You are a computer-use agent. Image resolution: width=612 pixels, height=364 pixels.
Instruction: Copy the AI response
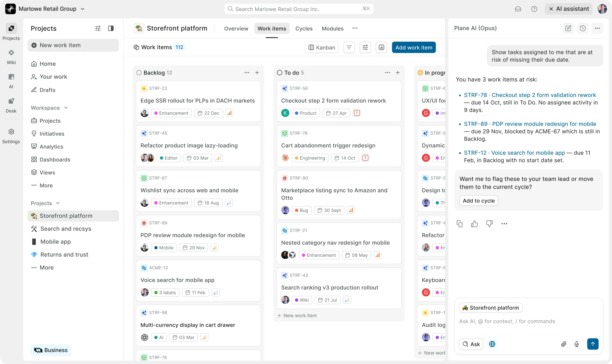459,224
